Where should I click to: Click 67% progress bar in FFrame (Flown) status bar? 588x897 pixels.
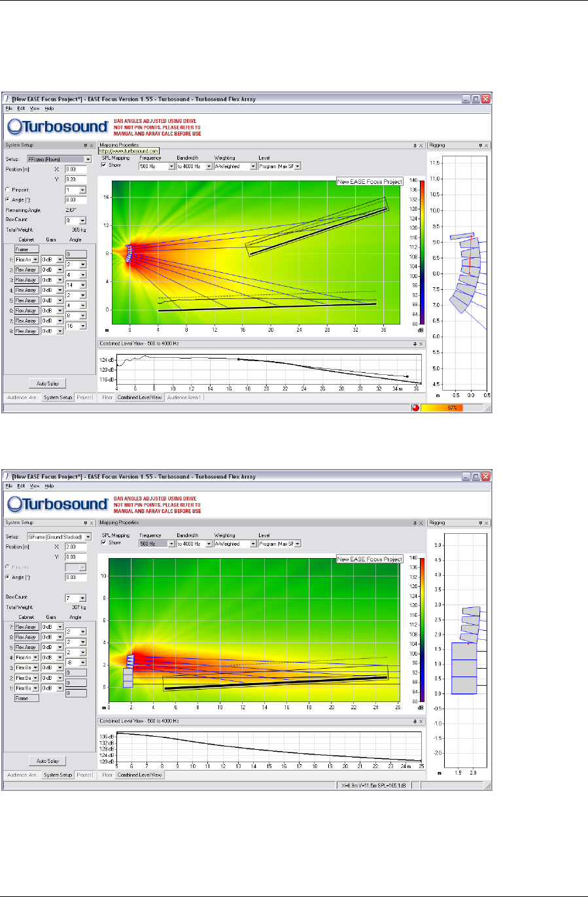pos(451,408)
